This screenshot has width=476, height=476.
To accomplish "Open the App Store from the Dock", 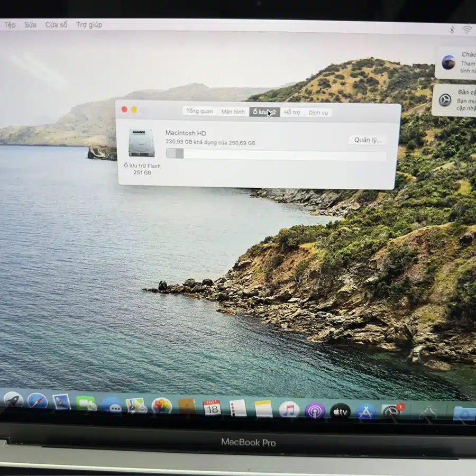I will tap(365, 411).
